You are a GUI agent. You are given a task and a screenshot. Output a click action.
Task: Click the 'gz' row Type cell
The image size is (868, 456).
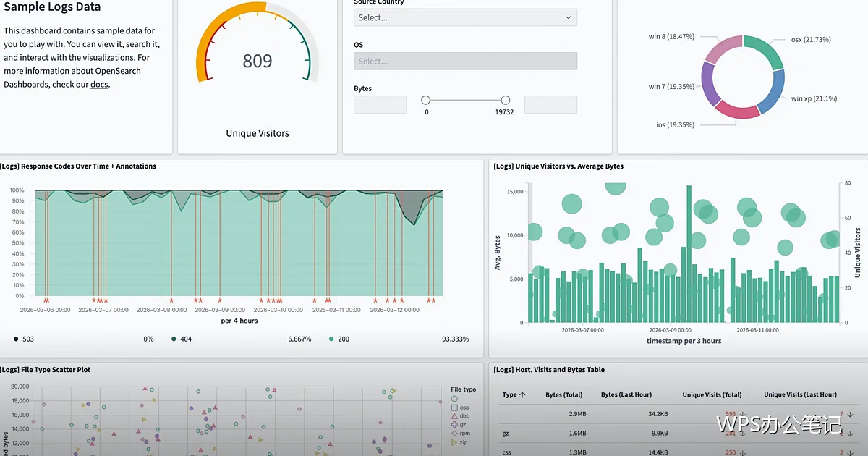coord(506,434)
